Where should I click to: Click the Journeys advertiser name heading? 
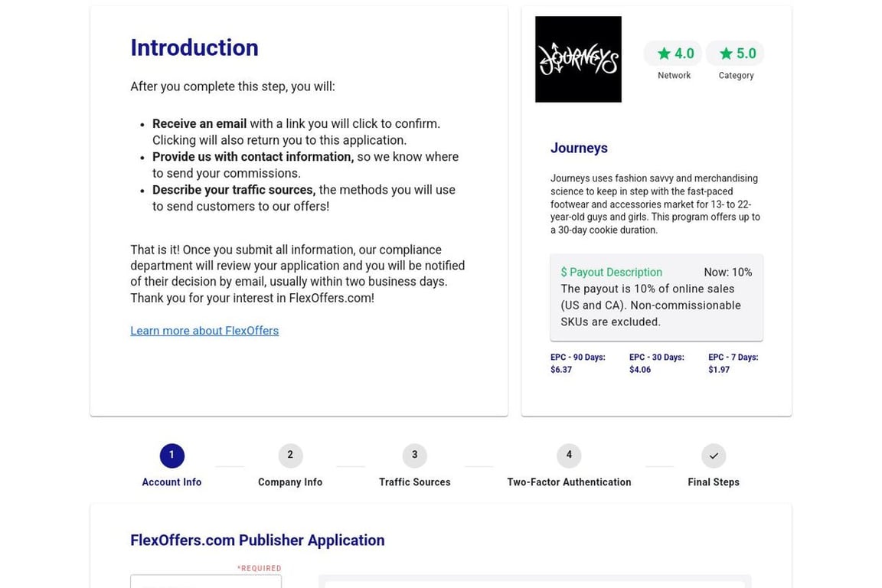(x=579, y=149)
